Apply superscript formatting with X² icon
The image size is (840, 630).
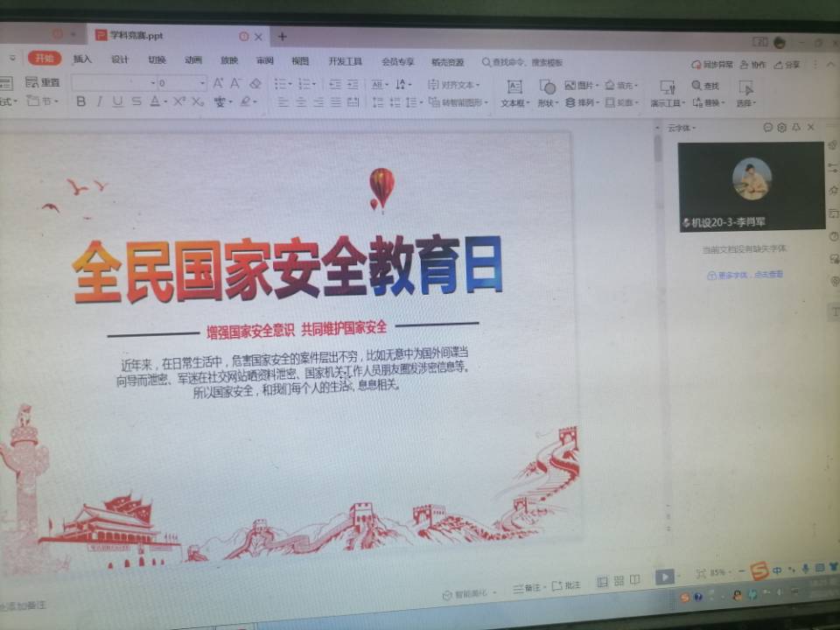tap(178, 101)
